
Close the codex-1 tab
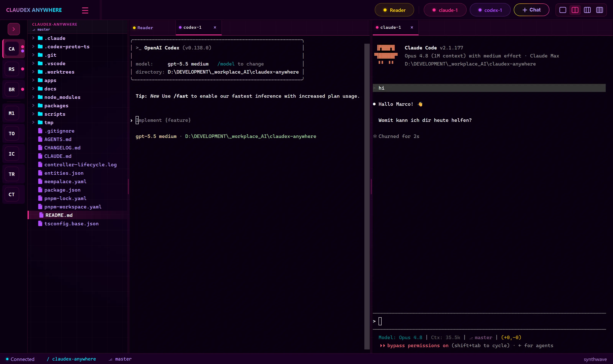tap(215, 27)
